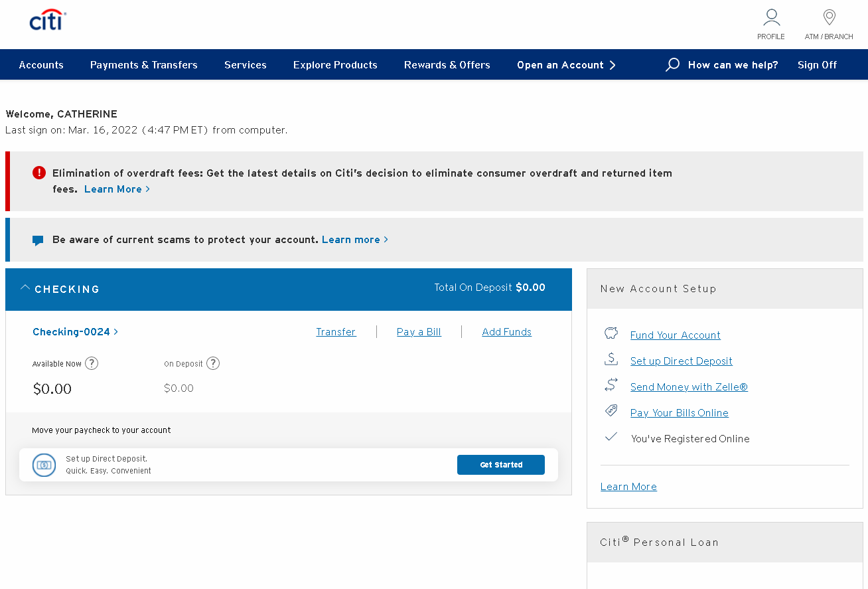This screenshot has height=589, width=868.
Task: Expand Open an Account arrow
Action: (x=613, y=65)
